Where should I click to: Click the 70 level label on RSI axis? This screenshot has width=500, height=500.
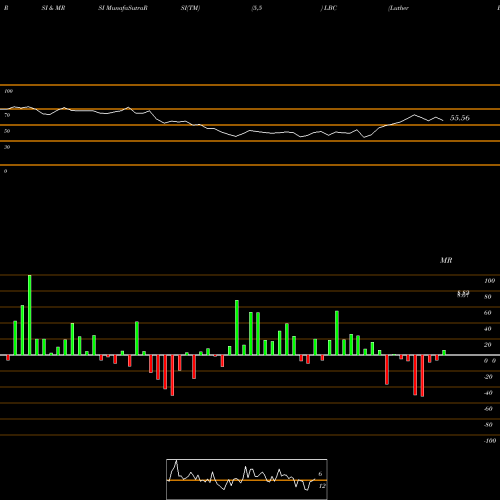7,115
